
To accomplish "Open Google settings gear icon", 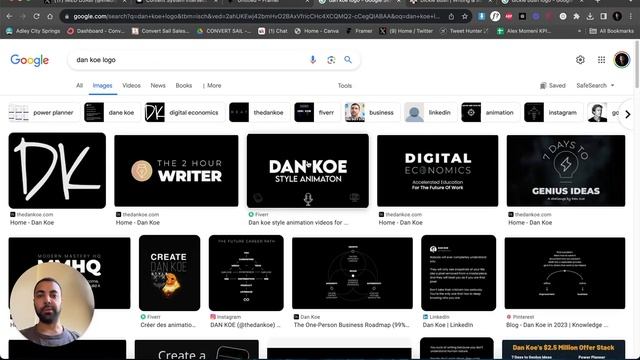I will (x=580, y=60).
